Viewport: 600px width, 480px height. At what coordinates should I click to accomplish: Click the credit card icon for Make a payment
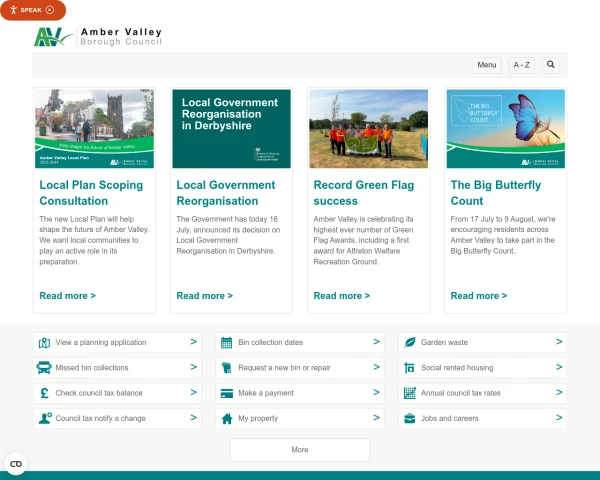(227, 393)
